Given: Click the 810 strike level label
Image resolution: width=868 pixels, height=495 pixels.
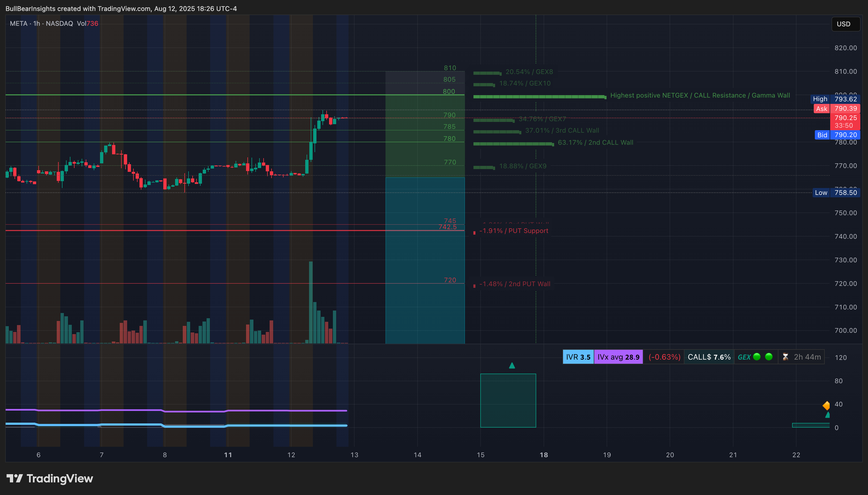Looking at the screenshot, I should tap(450, 68).
